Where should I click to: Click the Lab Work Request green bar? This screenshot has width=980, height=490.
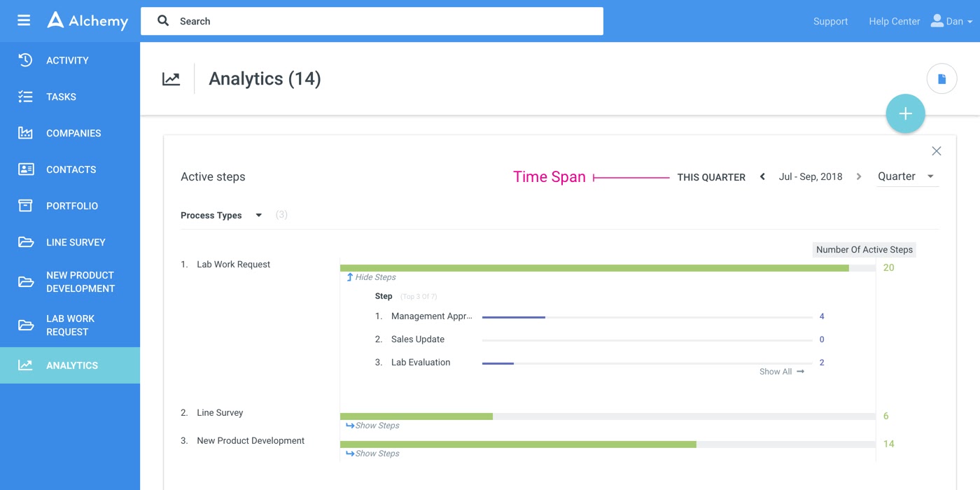click(594, 268)
